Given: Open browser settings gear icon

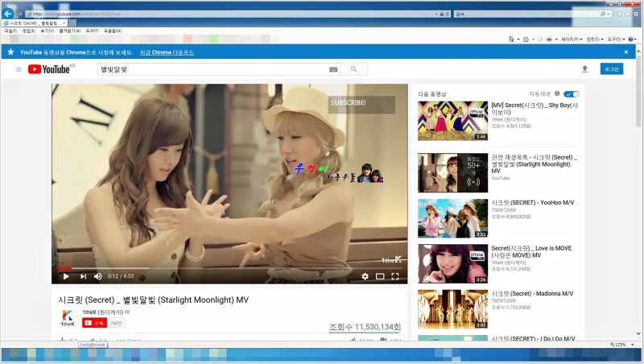Looking at the screenshot, I should point(636,14).
